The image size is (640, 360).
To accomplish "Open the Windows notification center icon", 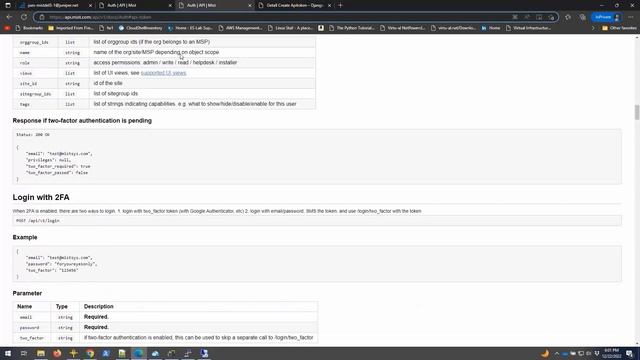I will pyautogui.click(x=630, y=353).
